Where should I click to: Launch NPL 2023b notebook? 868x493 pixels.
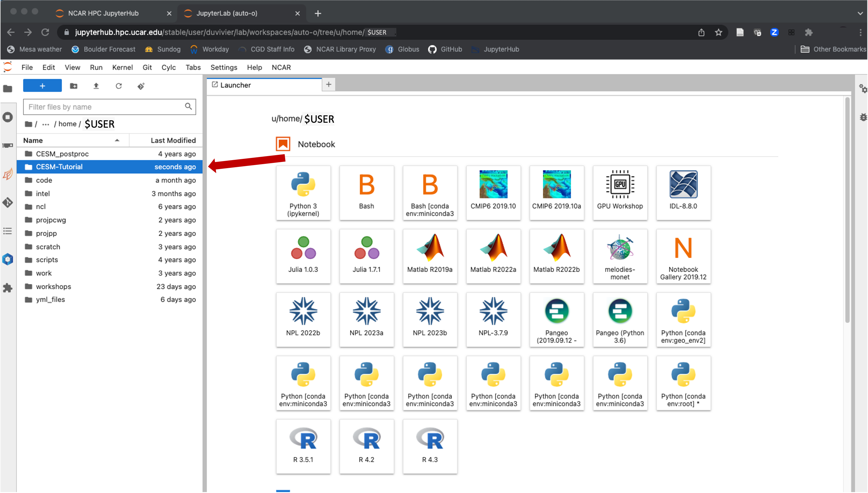[x=430, y=320]
